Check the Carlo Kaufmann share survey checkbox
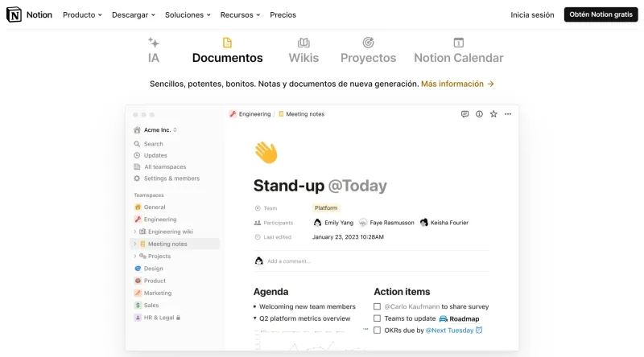644x357 pixels. (377, 306)
